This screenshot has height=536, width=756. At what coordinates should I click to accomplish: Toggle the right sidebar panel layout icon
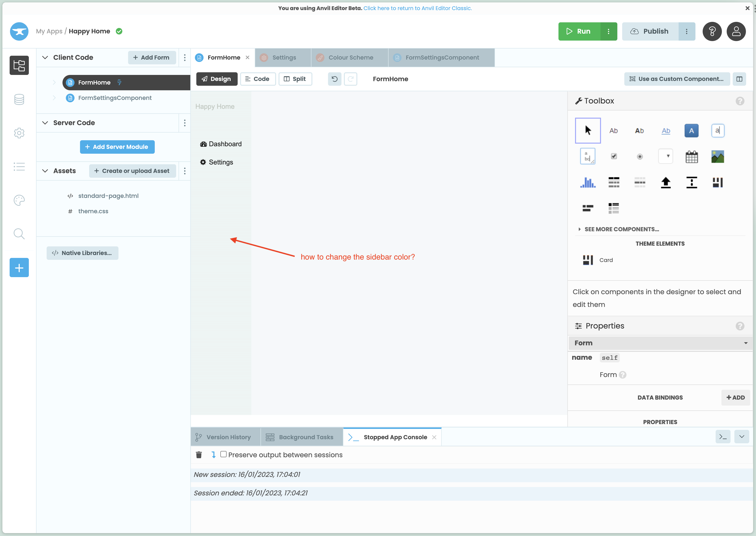point(739,79)
